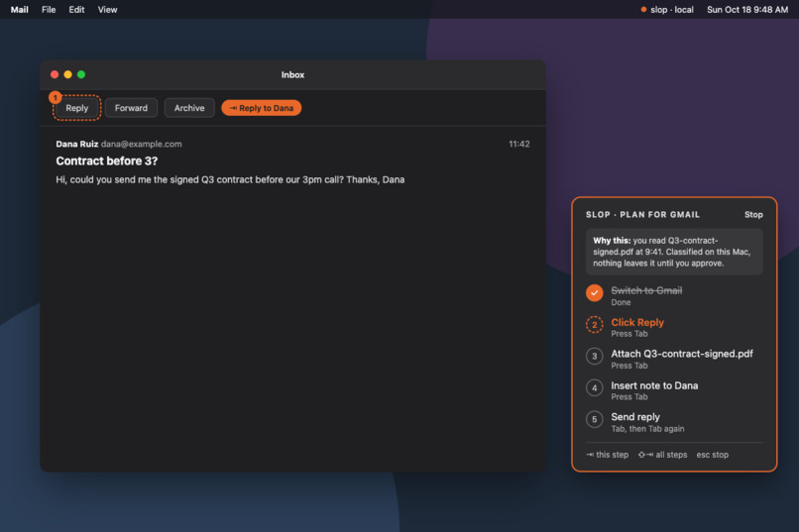The image size is (799, 532).
Task: Click the 'all steps' shortcut hint
Action: pos(662,455)
